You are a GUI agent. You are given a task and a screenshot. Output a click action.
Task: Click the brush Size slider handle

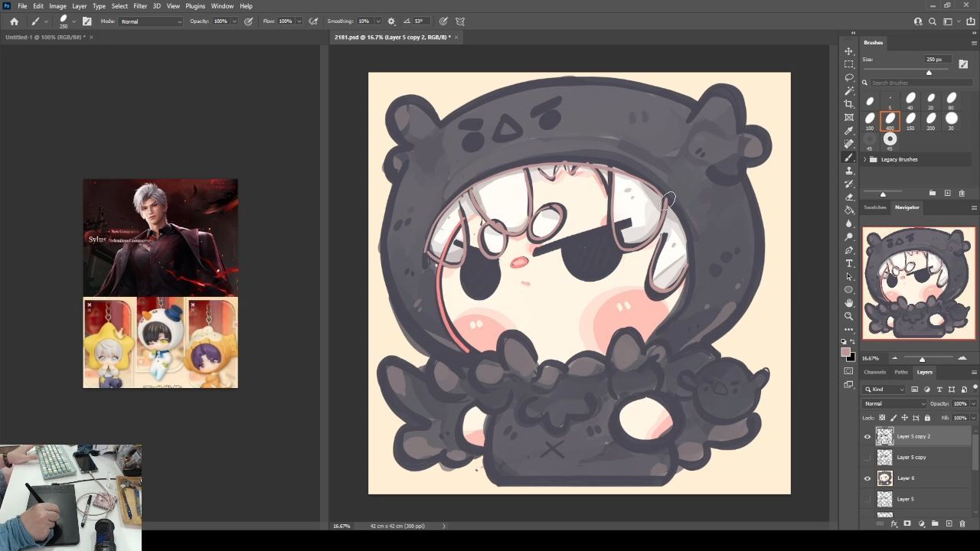[929, 73]
